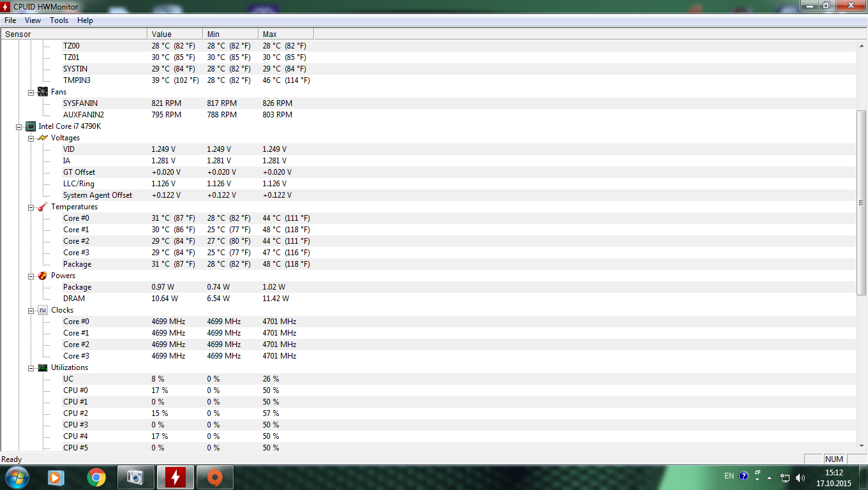This screenshot has width=868, height=490.
Task: Collapse the Intel Core i7 4790K node
Action: [19, 126]
